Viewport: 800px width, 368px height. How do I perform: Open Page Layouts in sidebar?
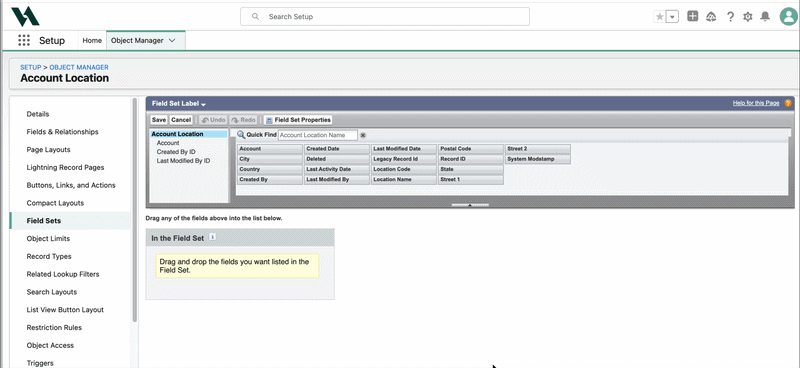pyautogui.click(x=48, y=150)
